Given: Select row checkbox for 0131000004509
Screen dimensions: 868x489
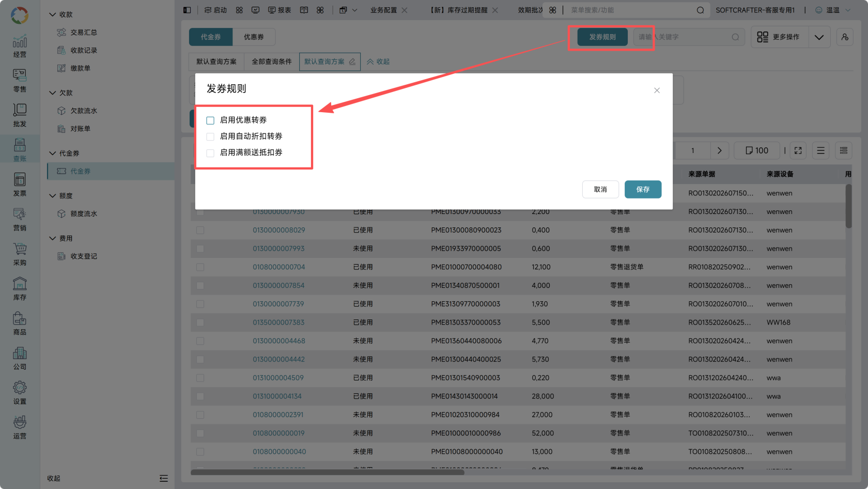Looking at the screenshot, I should click(x=200, y=378).
